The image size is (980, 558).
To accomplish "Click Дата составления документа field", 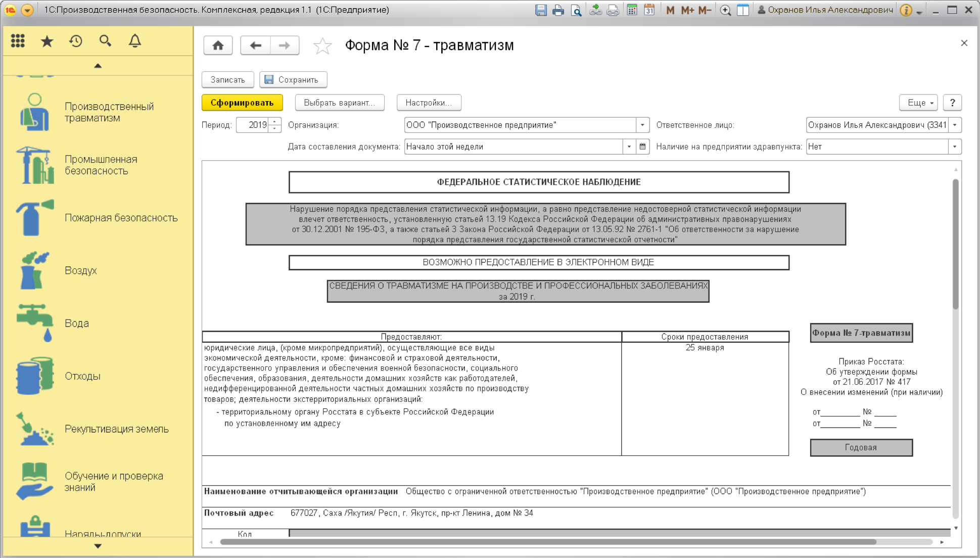I will click(x=514, y=147).
